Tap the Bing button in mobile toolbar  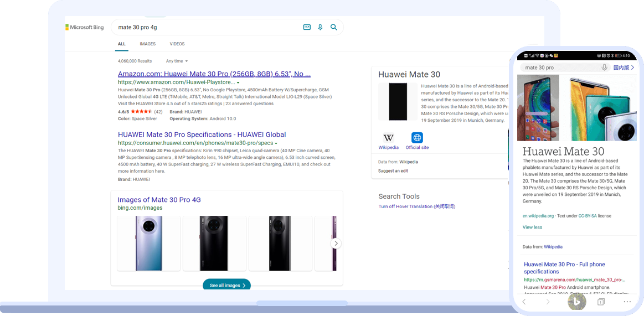pyautogui.click(x=576, y=302)
